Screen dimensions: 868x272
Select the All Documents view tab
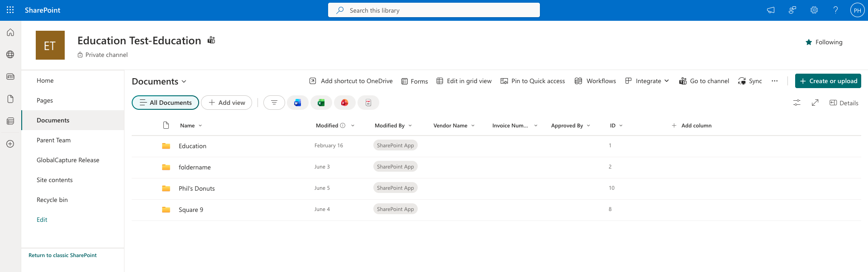[x=165, y=103]
